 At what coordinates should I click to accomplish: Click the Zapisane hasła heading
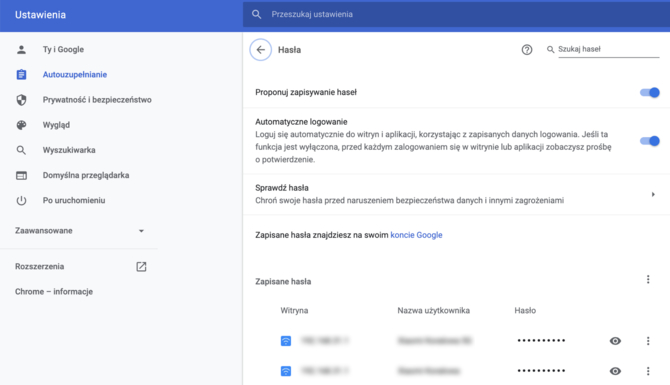click(x=283, y=282)
